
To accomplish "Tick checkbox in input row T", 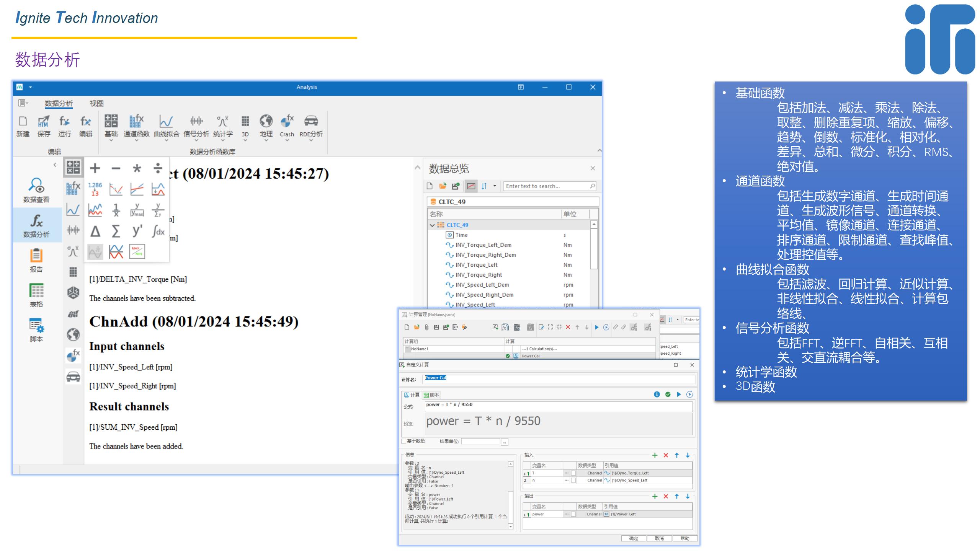I will point(573,473).
